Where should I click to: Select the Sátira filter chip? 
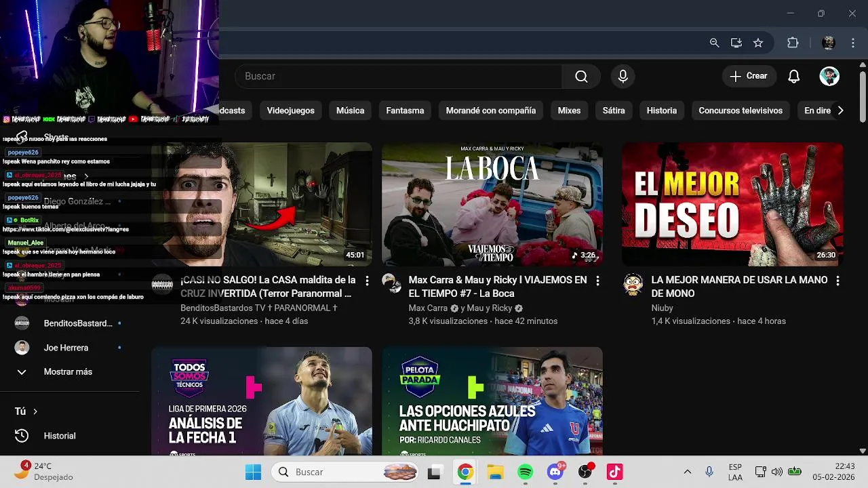pyautogui.click(x=614, y=110)
